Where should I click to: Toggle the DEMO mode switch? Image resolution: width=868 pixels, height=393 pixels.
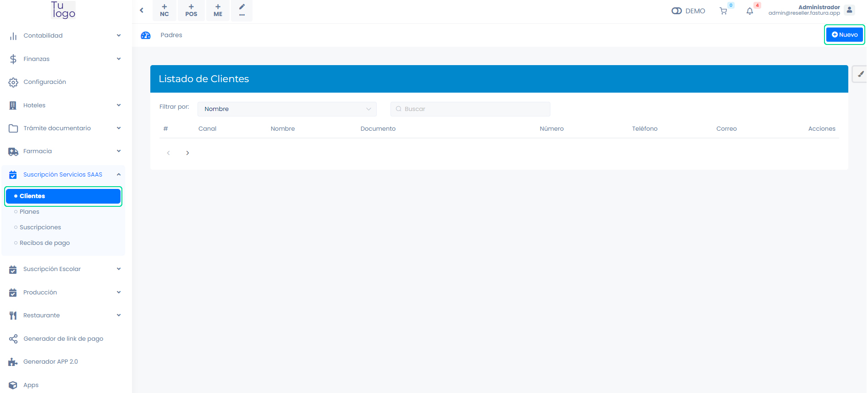tap(676, 11)
